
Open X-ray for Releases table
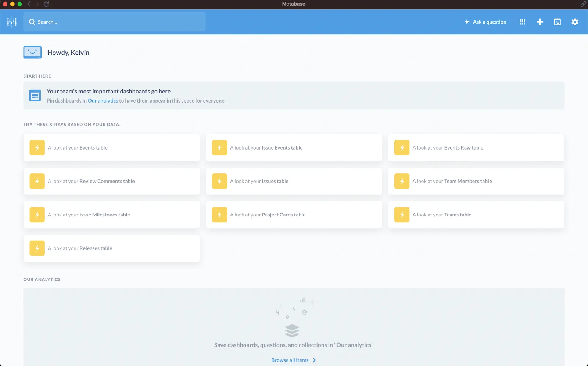click(112, 248)
